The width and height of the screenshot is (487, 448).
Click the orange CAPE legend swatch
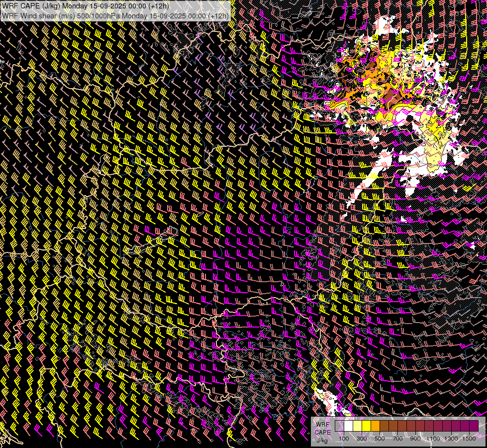(x=375, y=426)
